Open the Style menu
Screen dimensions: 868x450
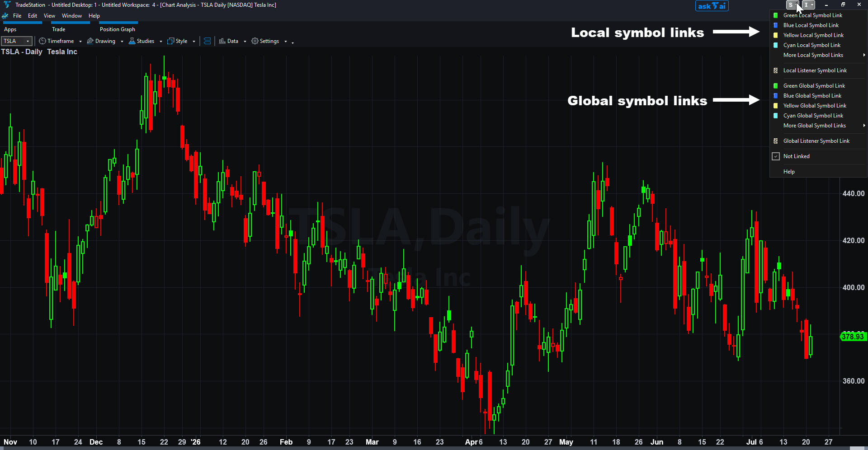coord(177,41)
